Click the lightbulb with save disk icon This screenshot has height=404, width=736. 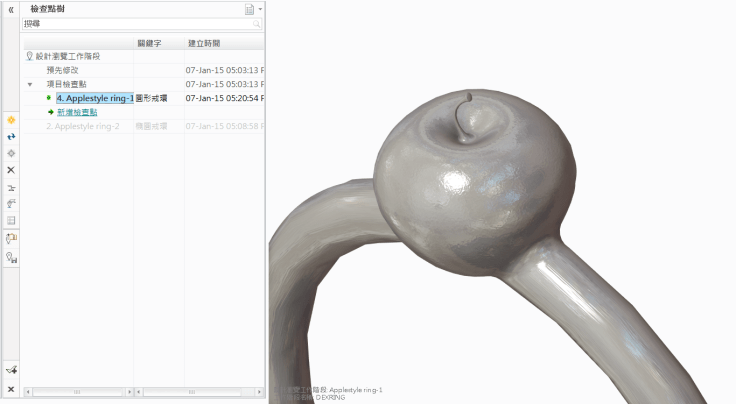click(11, 257)
